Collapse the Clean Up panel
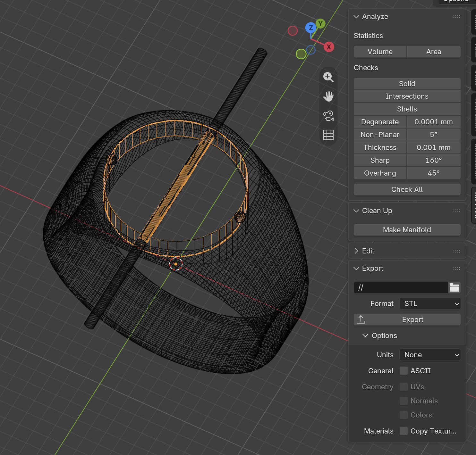The width and height of the screenshot is (476, 455). pos(356,211)
